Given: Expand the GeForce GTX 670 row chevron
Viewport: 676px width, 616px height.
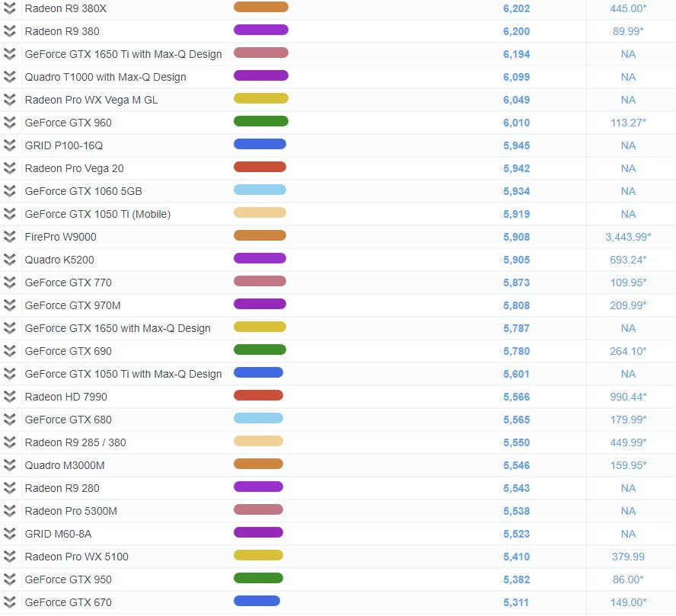Looking at the screenshot, I should tap(9, 602).
